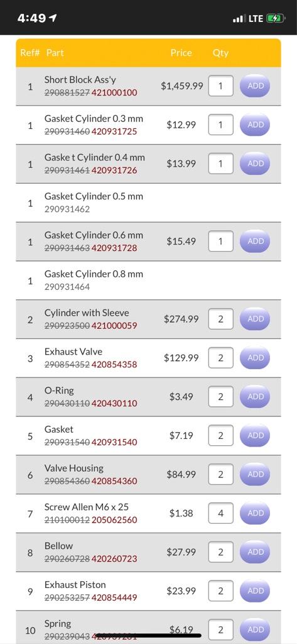Edit quantity for Short Block Ass'y

[220, 86]
